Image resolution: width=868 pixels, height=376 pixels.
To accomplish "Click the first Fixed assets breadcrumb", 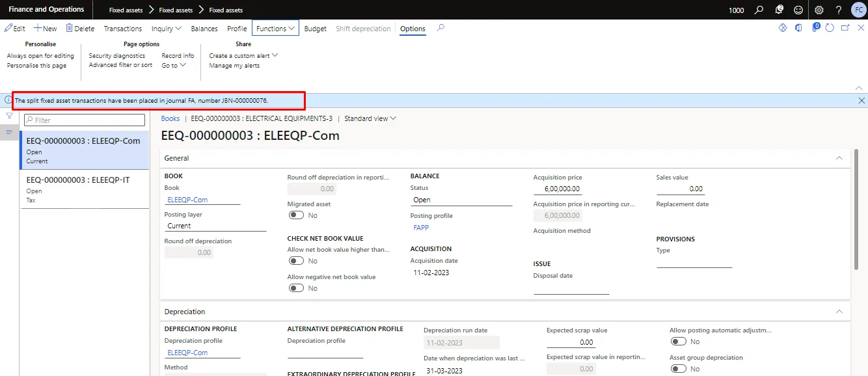I will [126, 10].
